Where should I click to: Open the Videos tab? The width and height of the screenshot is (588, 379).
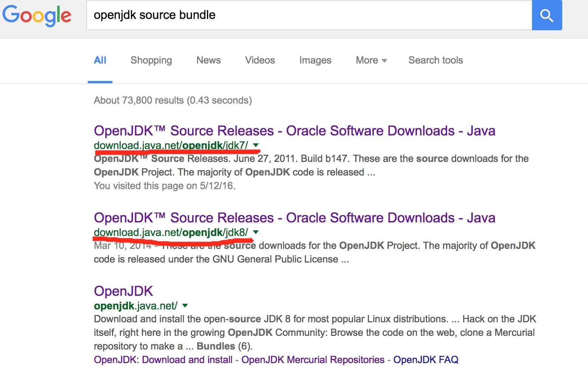260,60
